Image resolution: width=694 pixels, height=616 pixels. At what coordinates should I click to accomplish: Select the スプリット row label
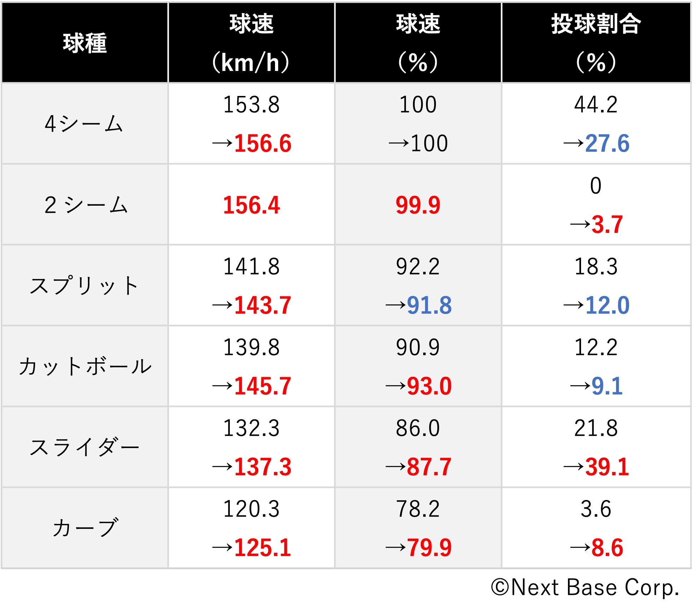[x=84, y=285]
